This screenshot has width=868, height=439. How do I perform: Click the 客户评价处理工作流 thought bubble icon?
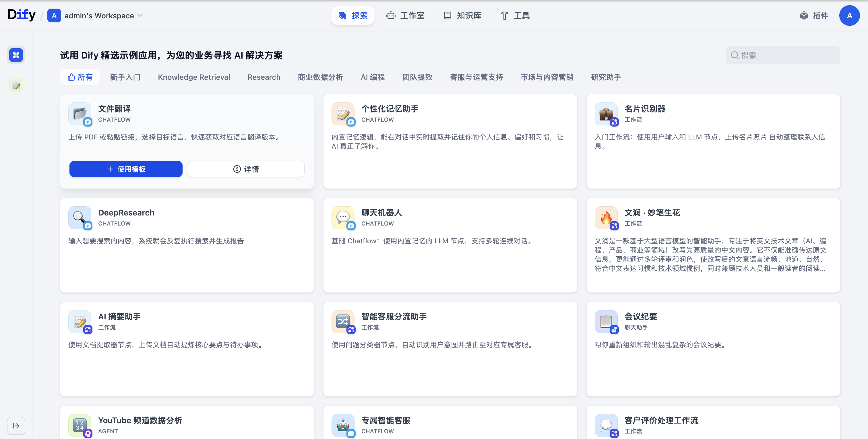[x=606, y=425]
